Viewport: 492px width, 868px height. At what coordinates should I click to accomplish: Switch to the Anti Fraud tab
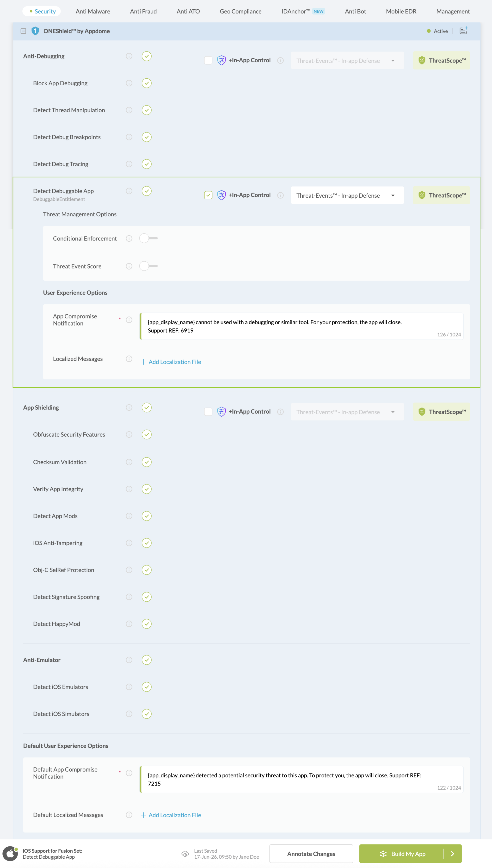[x=143, y=12]
